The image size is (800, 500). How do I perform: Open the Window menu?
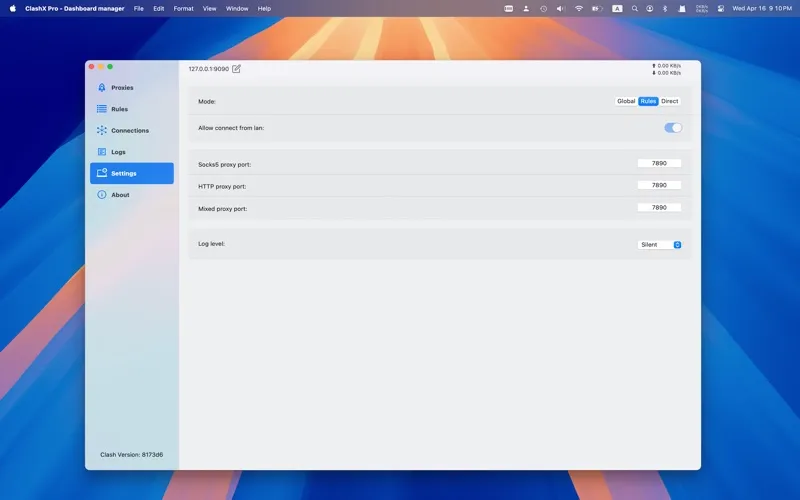tap(237, 9)
